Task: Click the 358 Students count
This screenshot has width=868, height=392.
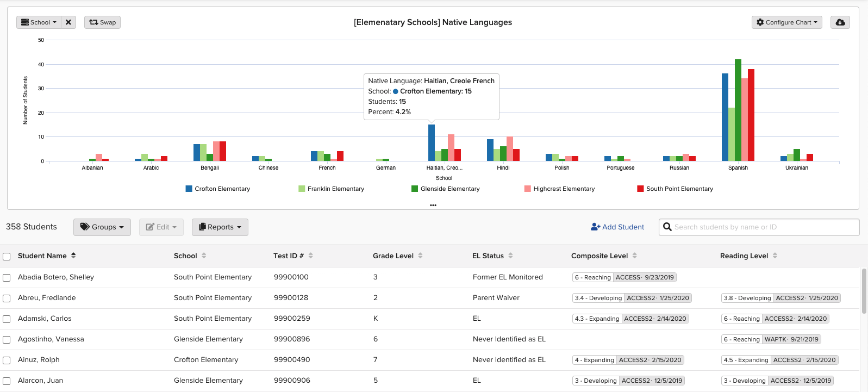Action: point(32,227)
